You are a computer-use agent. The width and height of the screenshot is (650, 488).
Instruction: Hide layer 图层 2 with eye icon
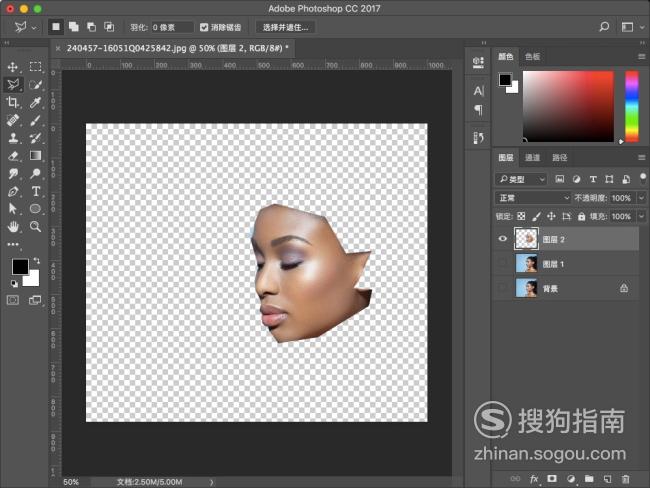pyautogui.click(x=503, y=238)
